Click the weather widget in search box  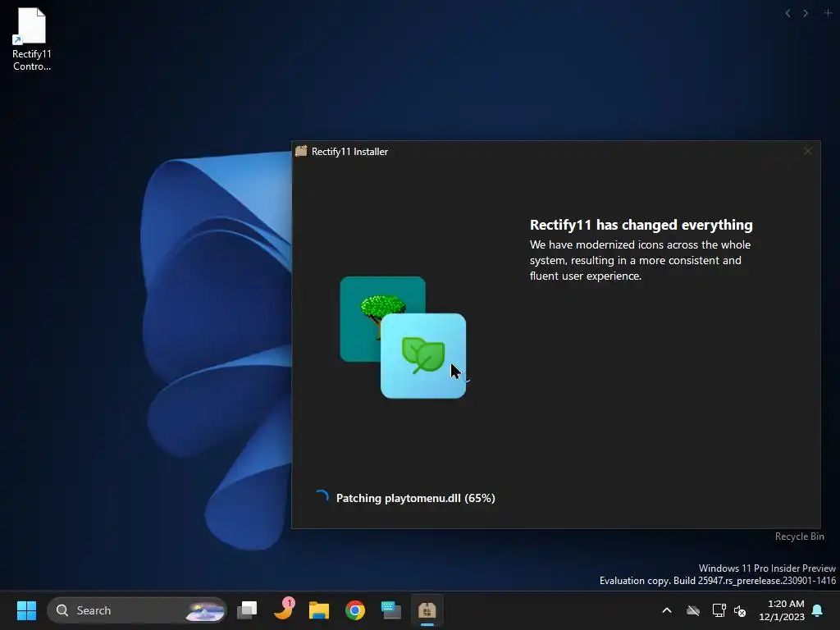point(204,610)
